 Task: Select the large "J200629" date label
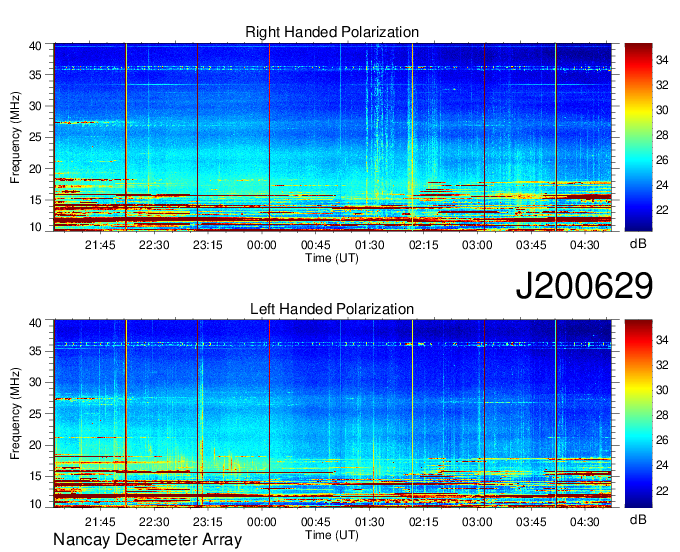tap(584, 286)
